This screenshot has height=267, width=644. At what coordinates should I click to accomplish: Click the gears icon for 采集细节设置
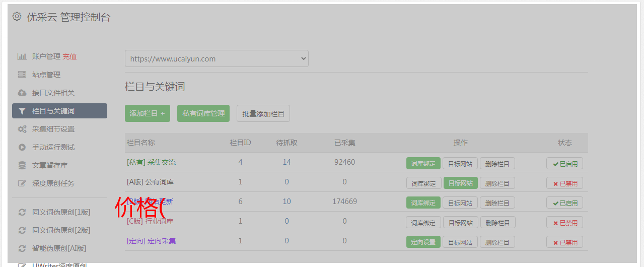tap(22, 129)
